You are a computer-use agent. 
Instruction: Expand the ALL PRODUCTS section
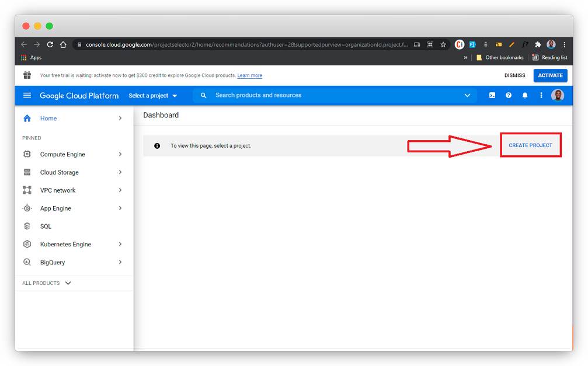click(47, 283)
